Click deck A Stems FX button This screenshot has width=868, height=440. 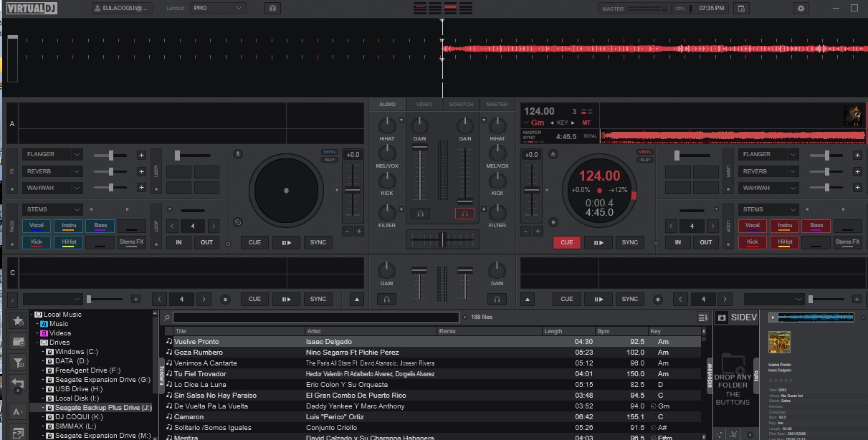click(131, 242)
